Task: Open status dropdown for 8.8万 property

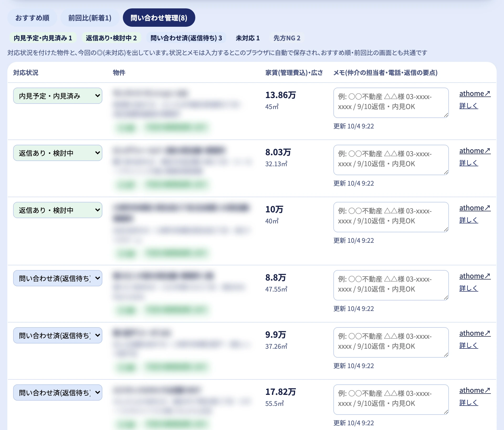Action: (58, 278)
